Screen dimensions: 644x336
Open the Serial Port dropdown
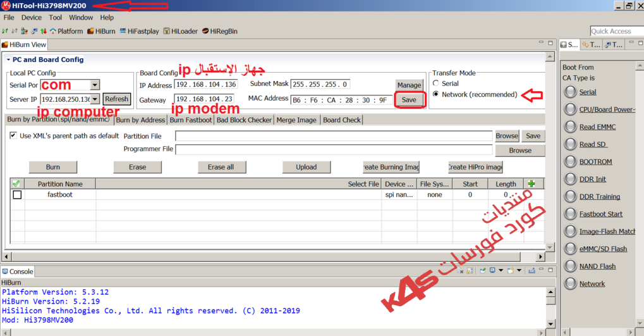coord(95,85)
